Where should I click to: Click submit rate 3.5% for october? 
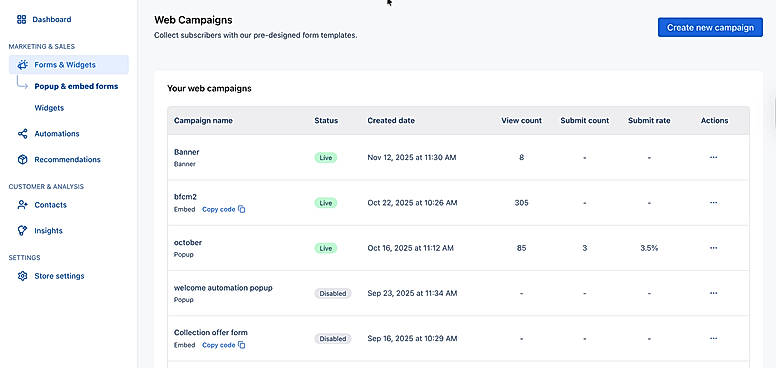click(649, 248)
